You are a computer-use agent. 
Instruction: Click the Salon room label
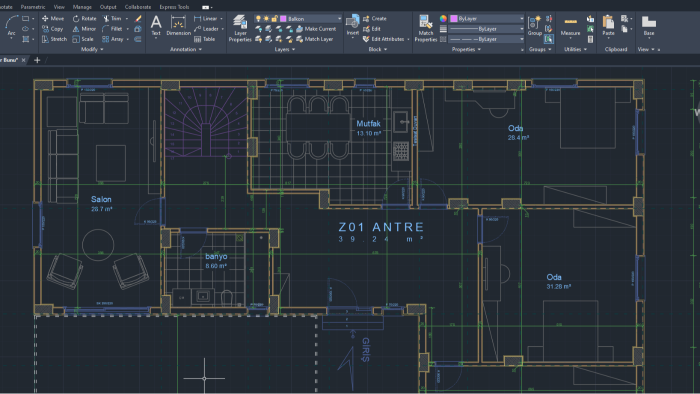pos(101,199)
